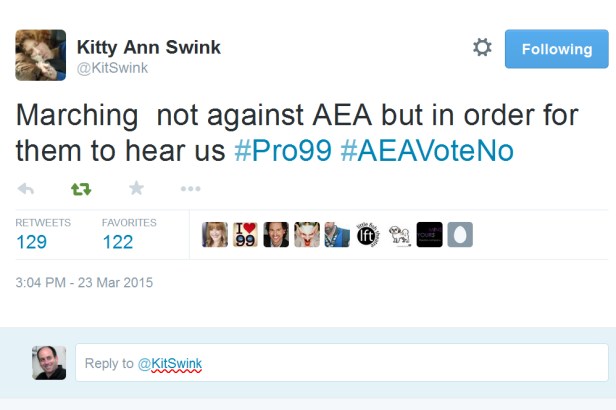Click your avatar beside the reply box
Image resolution: width=616 pixels, height=410 pixels.
49,363
